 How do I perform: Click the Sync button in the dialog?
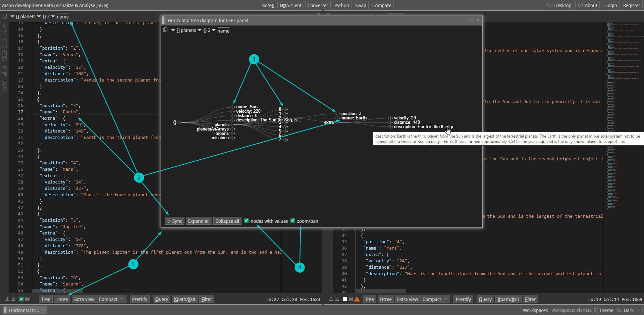(175, 221)
